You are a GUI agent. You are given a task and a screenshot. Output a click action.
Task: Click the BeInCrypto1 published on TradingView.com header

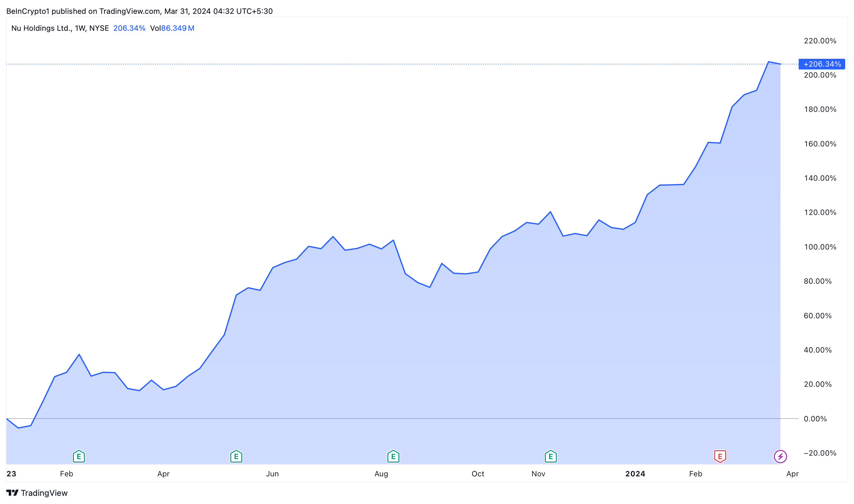(x=139, y=11)
